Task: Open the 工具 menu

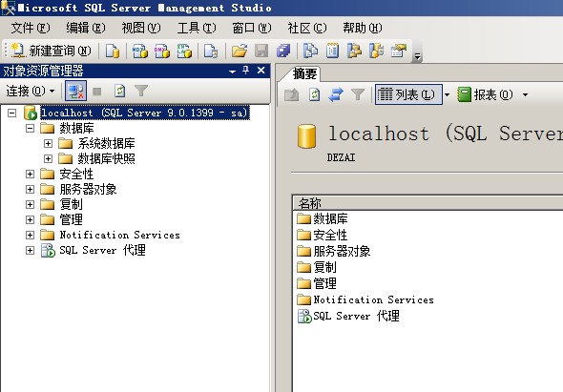Action: [x=197, y=28]
